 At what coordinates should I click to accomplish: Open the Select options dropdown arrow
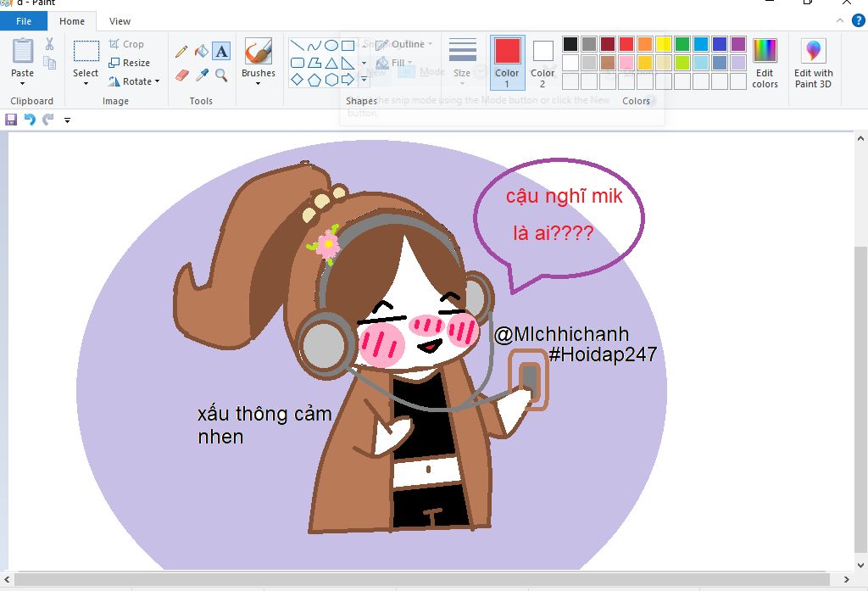[x=86, y=84]
